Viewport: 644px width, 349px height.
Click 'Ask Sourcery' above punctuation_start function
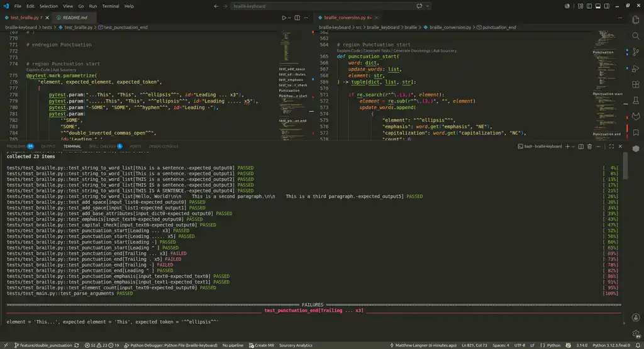445,51
